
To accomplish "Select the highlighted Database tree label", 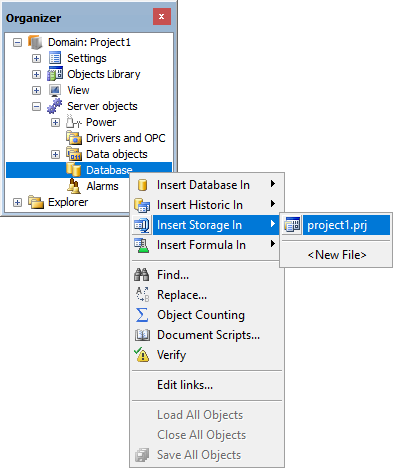I will coord(109,170).
